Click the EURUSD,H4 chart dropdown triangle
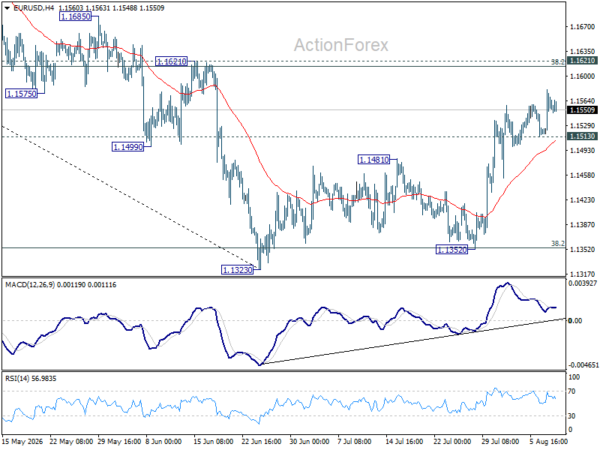This screenshot has width=600, height=450. 7,8
